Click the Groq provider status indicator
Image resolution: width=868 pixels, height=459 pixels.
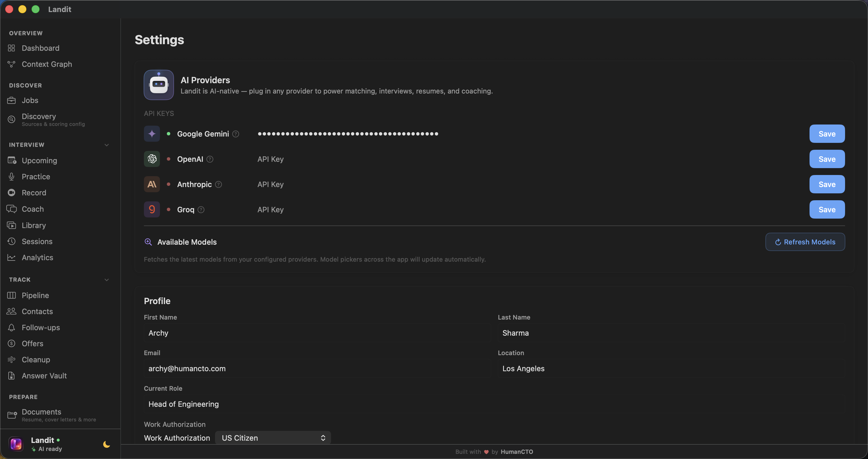point(169,209)
